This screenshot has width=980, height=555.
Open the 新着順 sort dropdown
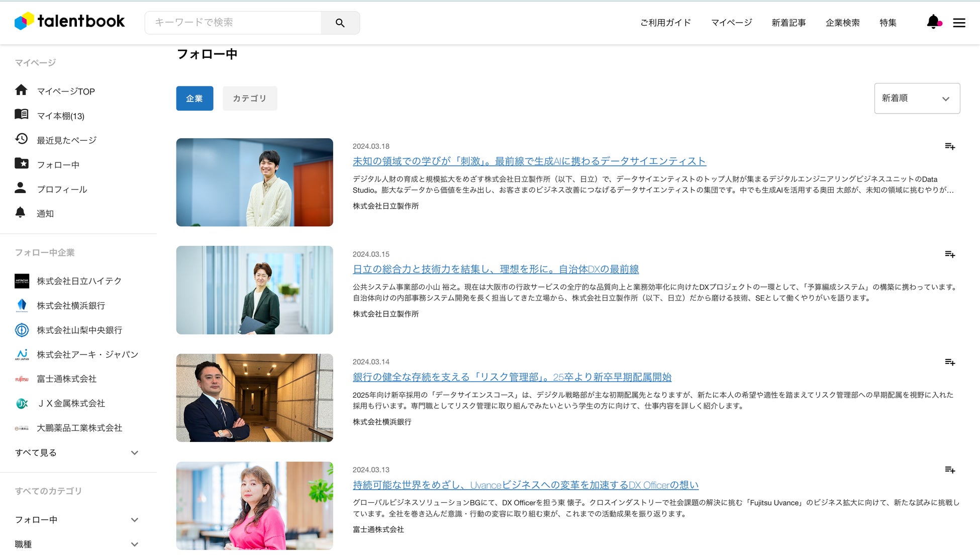pyautogui.click(x=917, y=99)
